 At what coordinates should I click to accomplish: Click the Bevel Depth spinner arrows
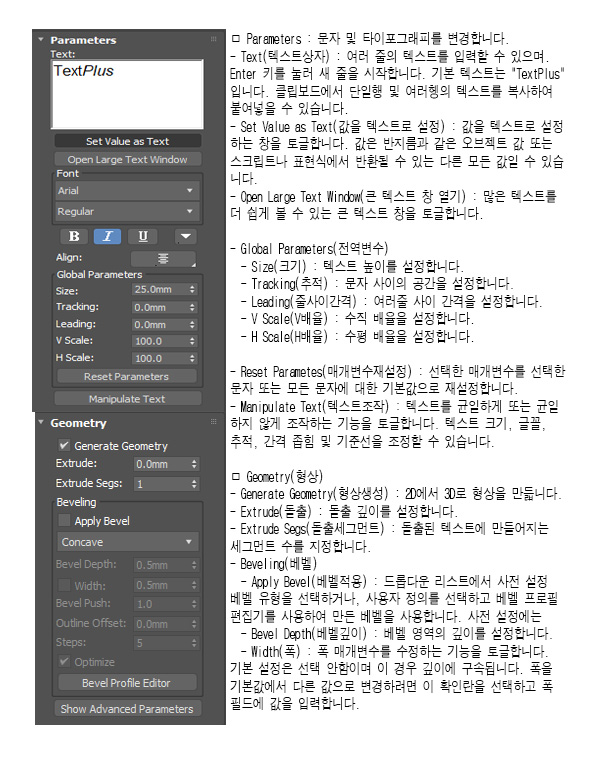pyautogui.click(x=194, y=565)
